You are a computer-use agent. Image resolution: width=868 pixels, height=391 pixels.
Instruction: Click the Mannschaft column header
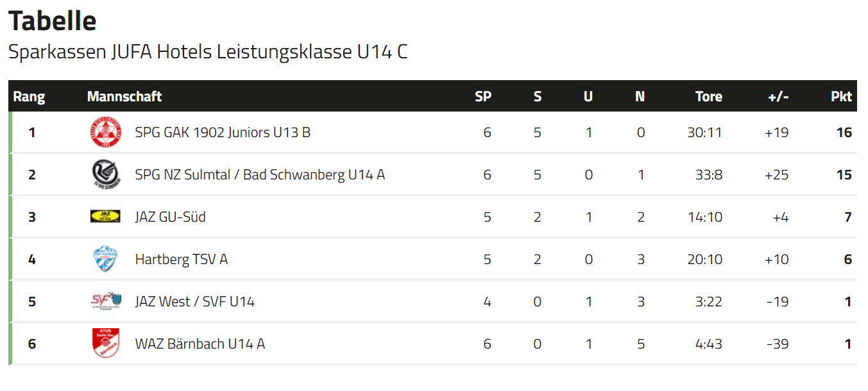coord(124,97)
